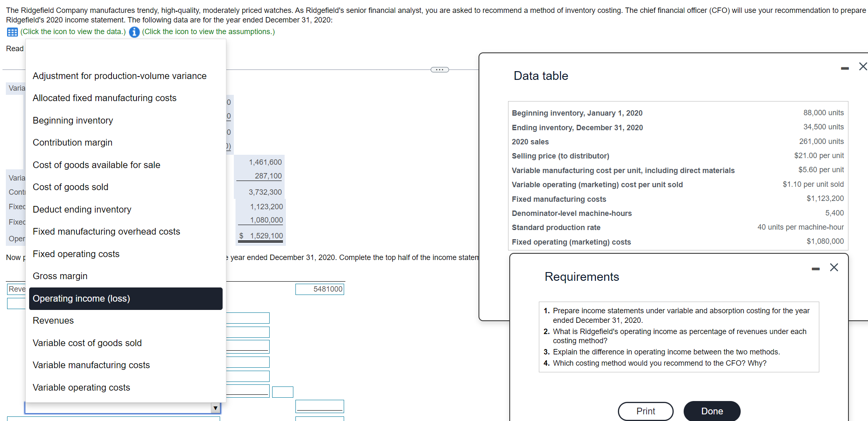The height and width of the screenshot is (421, 868).
Task: Close the Data table popup
Action: (x=863, y=67)
